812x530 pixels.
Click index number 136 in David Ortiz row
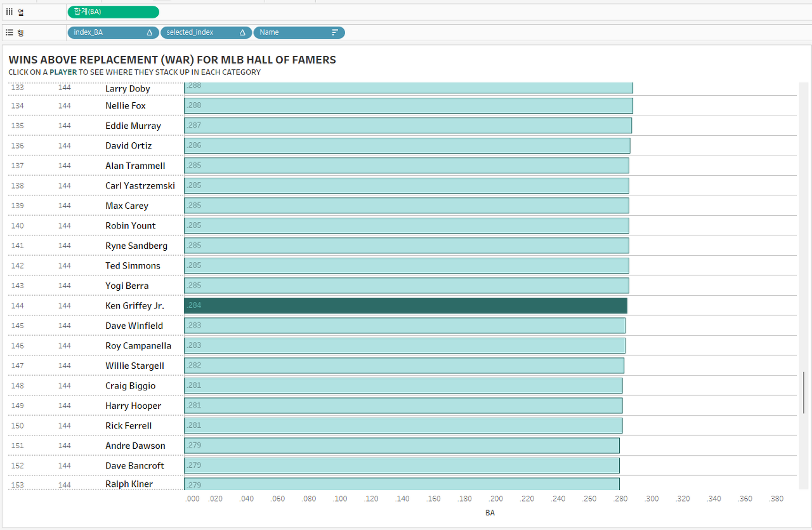click(x=18, y=146)
